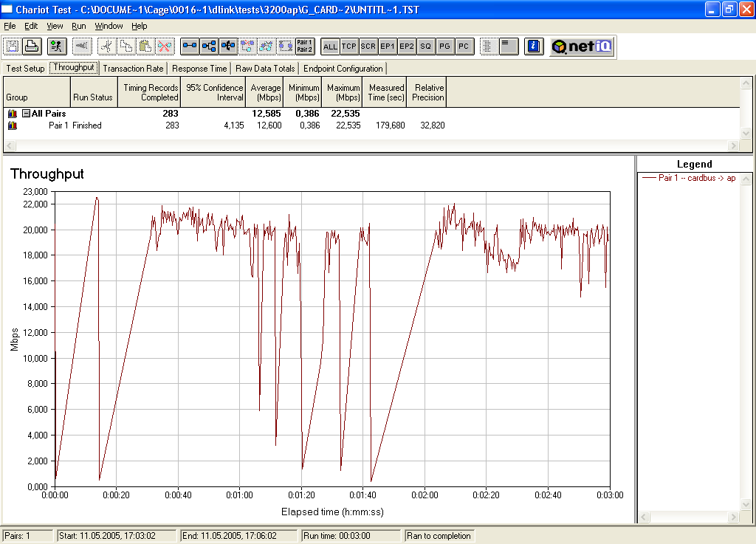
Task: Click the results table scroll down arrow
Action: coord(746,133)
